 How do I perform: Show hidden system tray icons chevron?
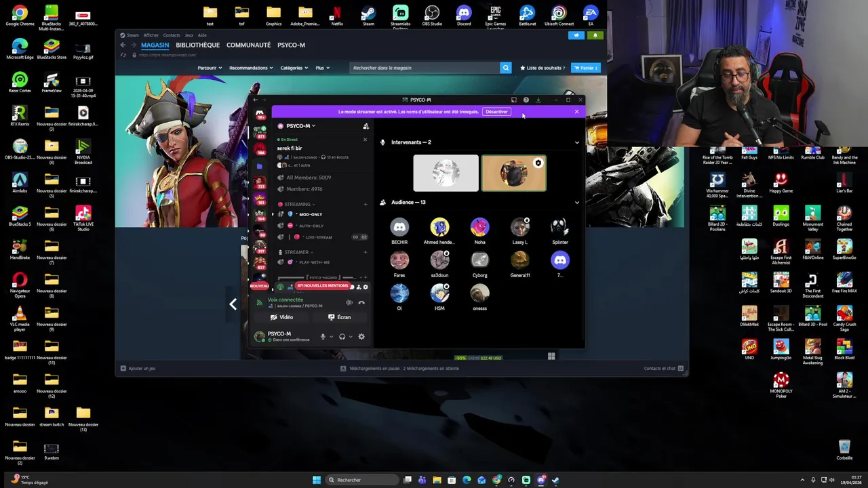pyautogui.click(x=802, y=480)
